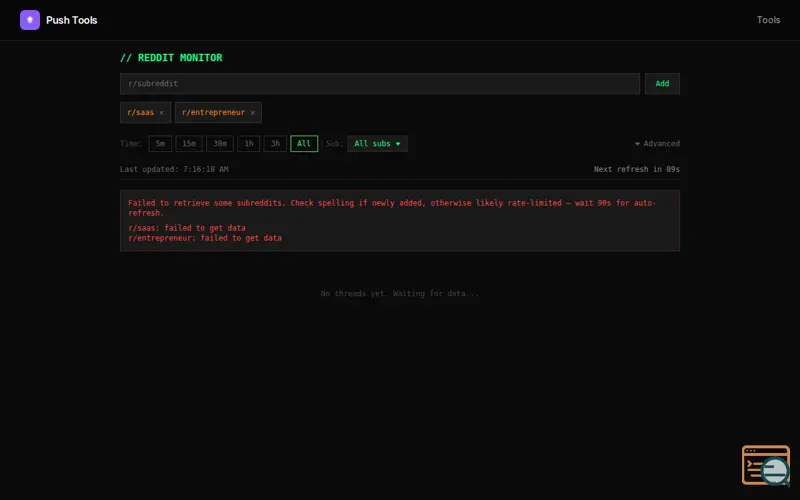This screenshot has width=800, height=500.
Task: Open the floating terminal widget icon
Action: (x=766, y=465)
